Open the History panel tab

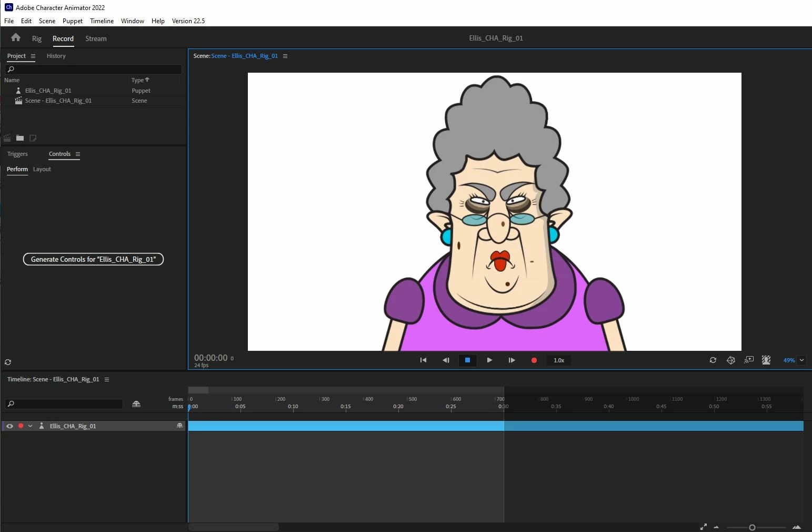tap(56, 56)
